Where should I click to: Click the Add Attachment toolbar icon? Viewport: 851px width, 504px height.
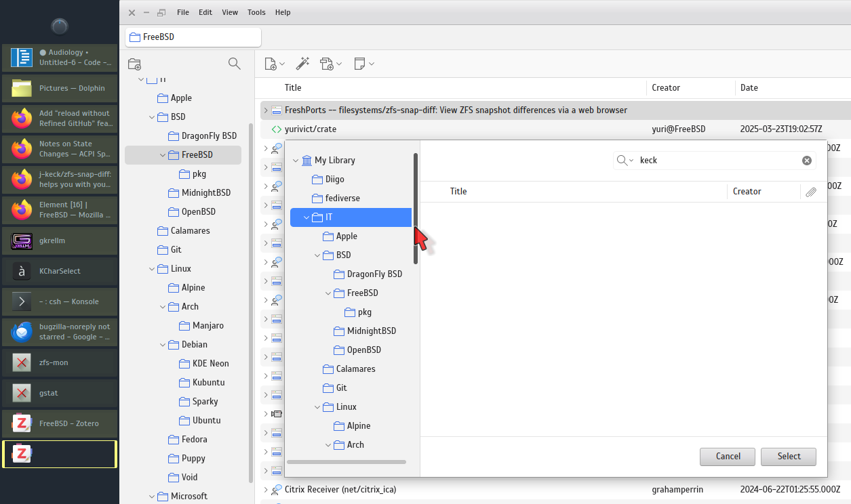tap(327, 64)
